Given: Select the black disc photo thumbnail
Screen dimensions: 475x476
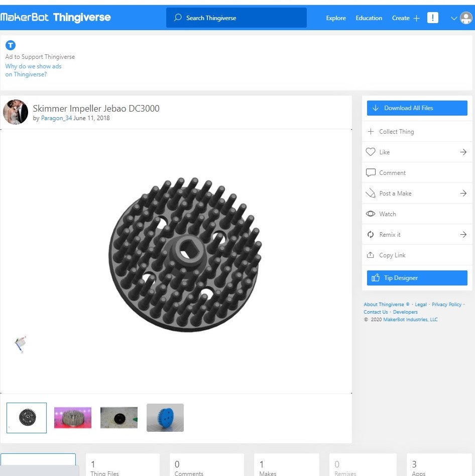Looking at the screenshot, I should coord(119,418).
